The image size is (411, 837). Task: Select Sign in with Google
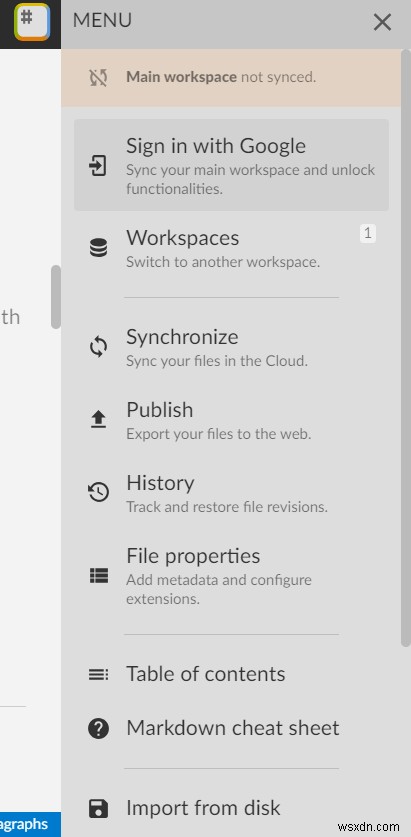[x=231, y=165]
